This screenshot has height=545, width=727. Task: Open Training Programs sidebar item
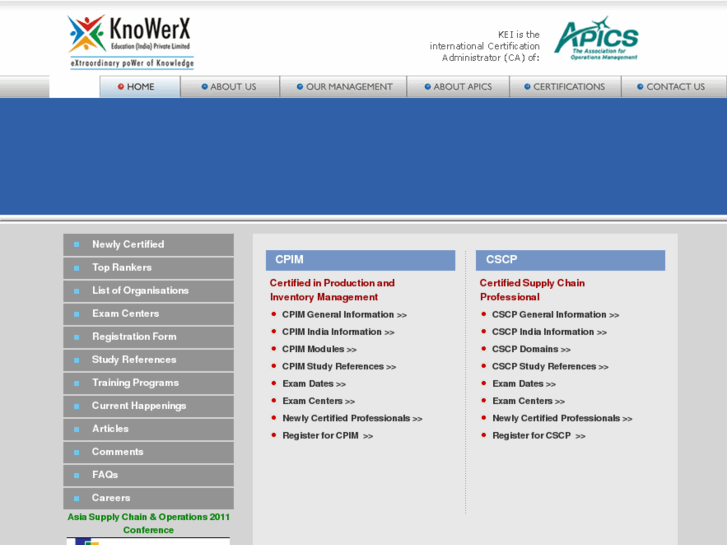click(148, 383)
